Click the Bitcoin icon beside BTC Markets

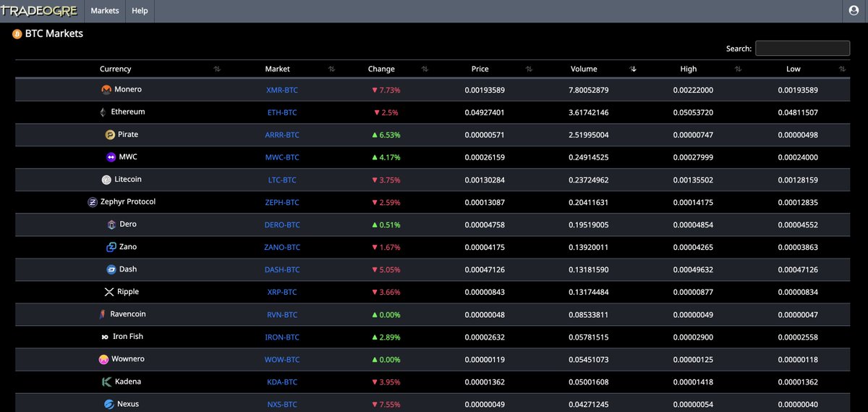(x=17, y=34)
